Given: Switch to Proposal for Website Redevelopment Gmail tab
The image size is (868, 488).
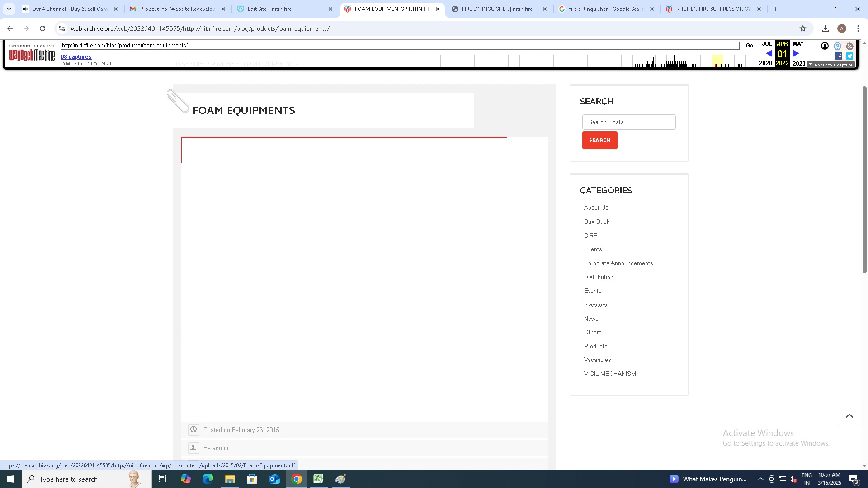Looking at the screenshot, I should 177,9.
